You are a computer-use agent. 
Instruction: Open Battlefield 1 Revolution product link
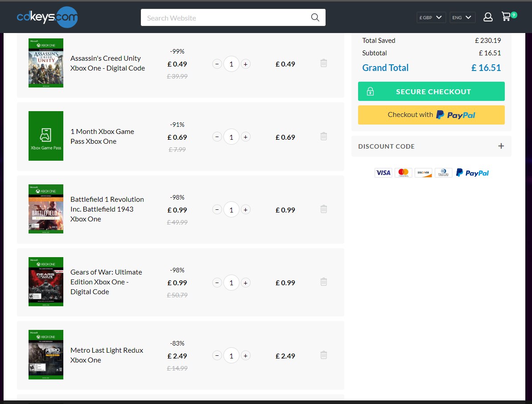point(107,209)
